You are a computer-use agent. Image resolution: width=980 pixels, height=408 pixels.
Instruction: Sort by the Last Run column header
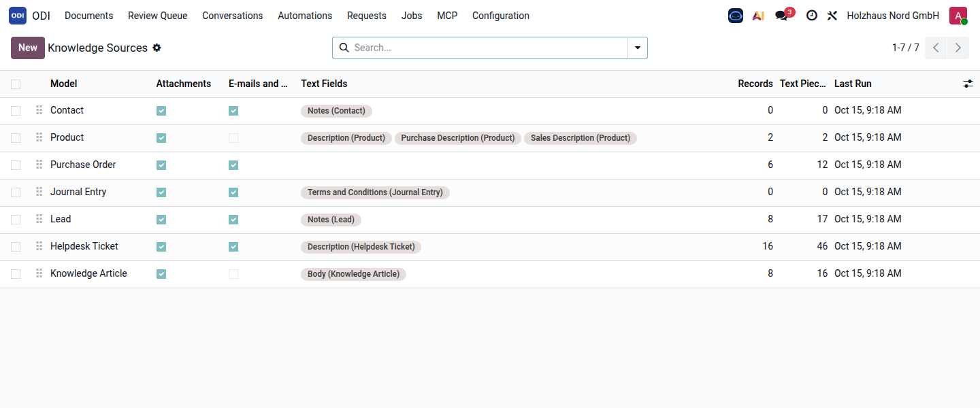point(853,84)
